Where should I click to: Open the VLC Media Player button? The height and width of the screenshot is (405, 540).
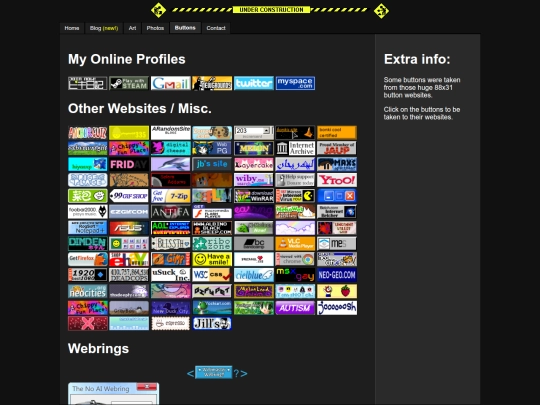pyautogui.click(x=295, y=243)
